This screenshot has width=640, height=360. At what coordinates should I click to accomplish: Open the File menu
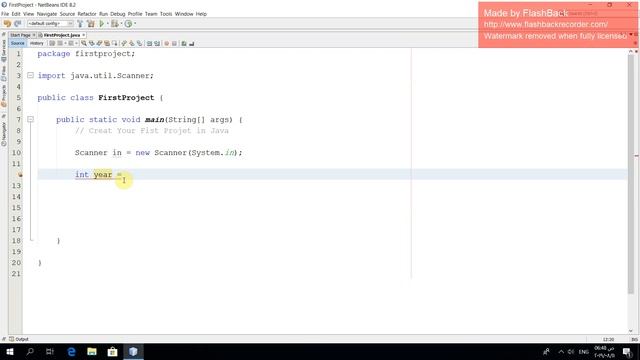pos(5,14)
